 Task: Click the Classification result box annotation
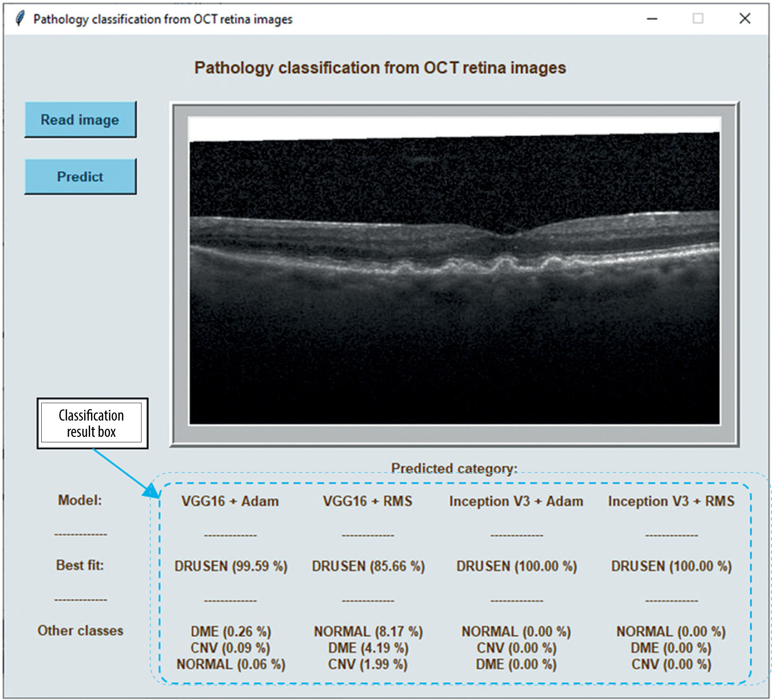click(x=92, y=423)
